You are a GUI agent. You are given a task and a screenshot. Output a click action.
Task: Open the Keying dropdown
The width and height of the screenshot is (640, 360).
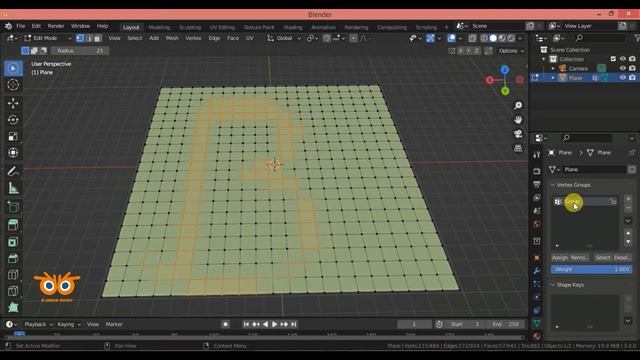click(69, 324)
